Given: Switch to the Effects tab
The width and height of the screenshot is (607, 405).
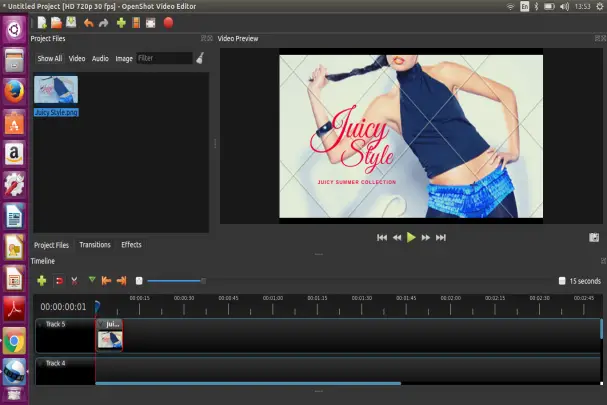Looking at the screenshot, I should (131, 245).
